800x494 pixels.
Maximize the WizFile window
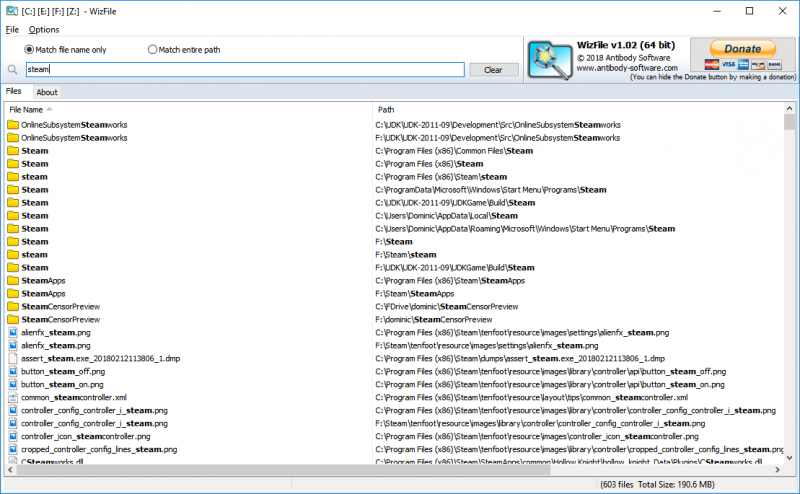[749, 11]
